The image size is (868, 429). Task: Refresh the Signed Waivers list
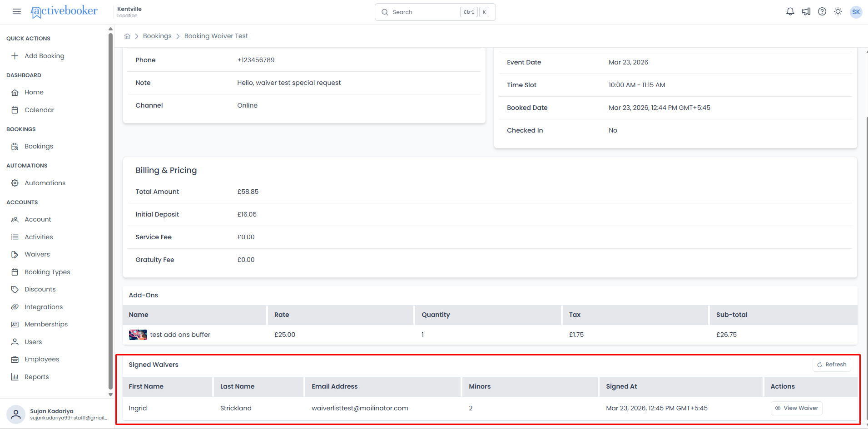[832, 365]
